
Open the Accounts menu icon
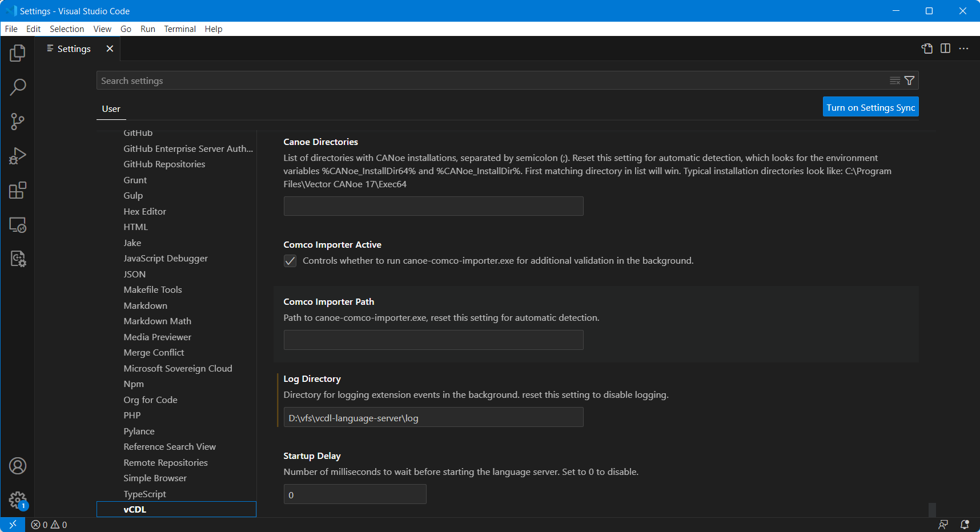point(18,466)
